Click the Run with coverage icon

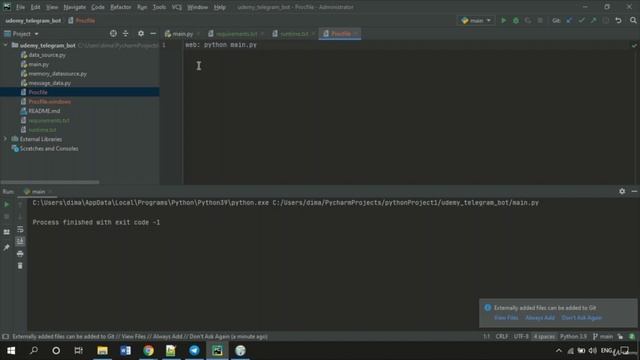pos(528,20)
